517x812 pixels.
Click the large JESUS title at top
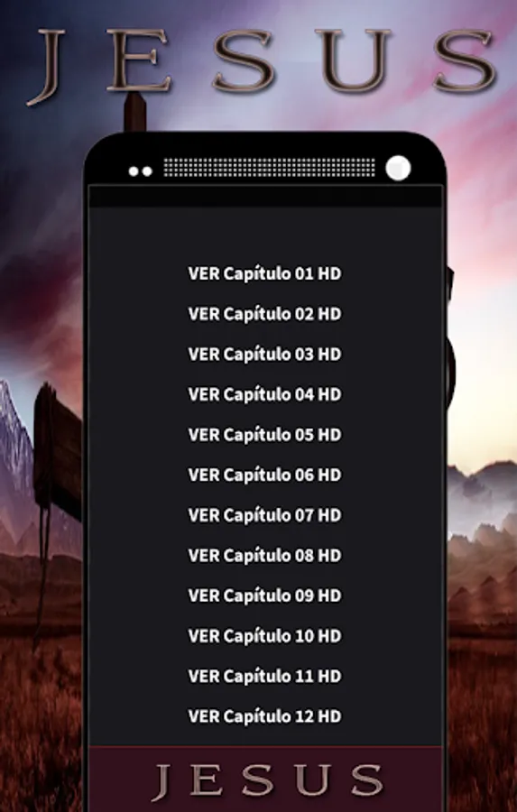coord(263,62)
